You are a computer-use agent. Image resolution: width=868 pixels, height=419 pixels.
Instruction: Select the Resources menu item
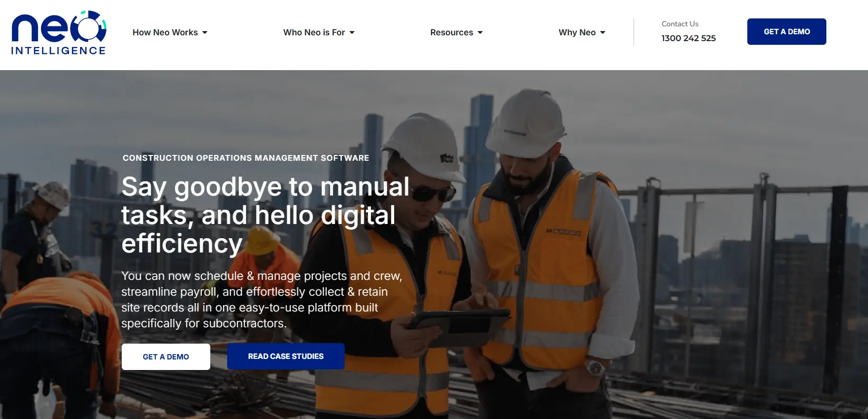pos(451,33)
